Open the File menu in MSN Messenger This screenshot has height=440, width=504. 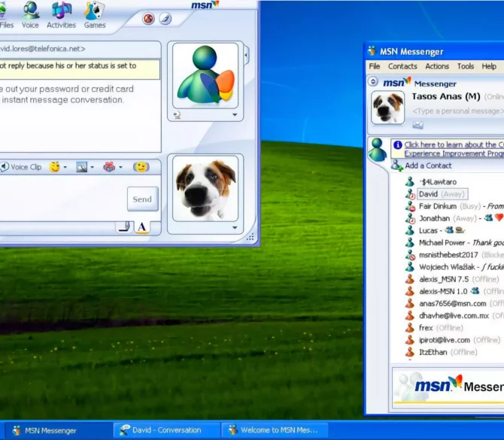tap(375, 66)
